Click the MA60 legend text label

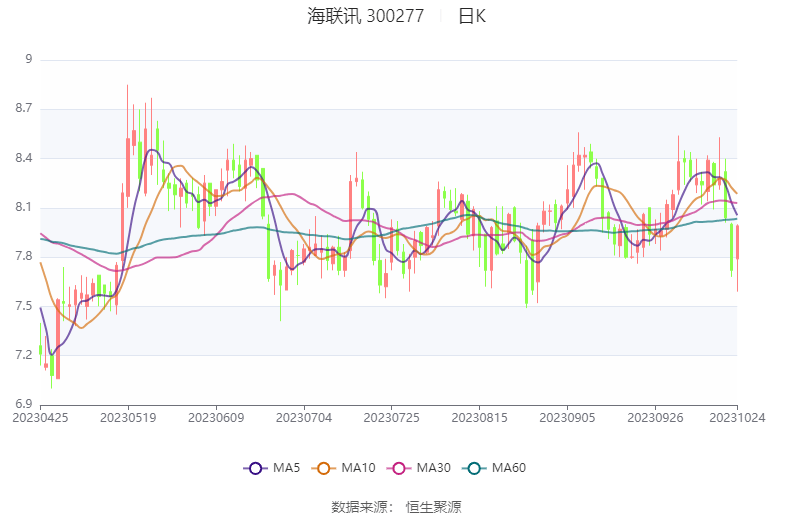pyautogui.click(x=510, y=468)
